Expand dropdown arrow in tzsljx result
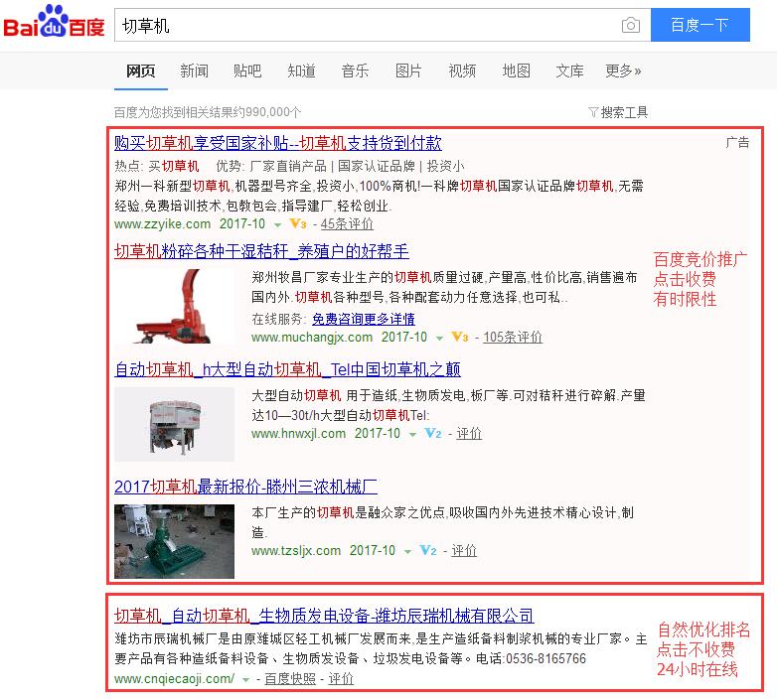This screenshot has height=700, width=777. [x=407, y=552]
